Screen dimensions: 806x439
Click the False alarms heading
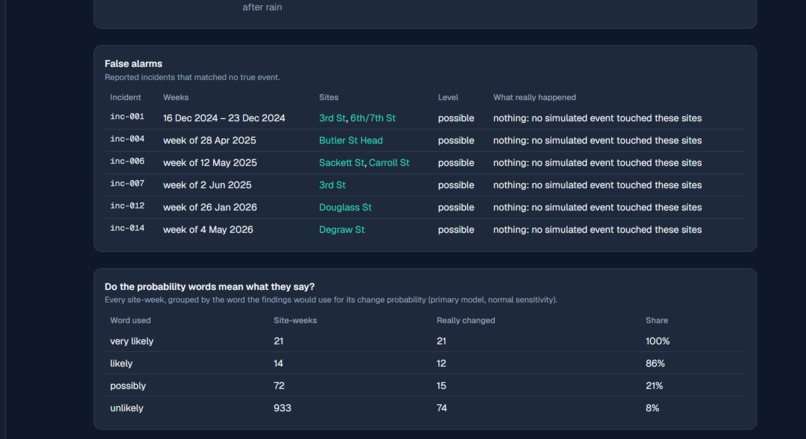click(x=133, y=64)
